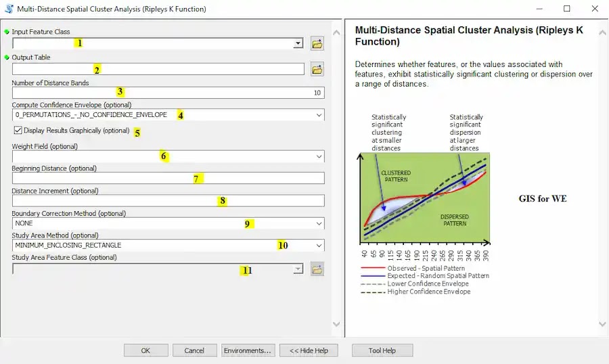Focus the Output Table input field
This screenshot has height=364, width=609.
(x=158, y=69)
